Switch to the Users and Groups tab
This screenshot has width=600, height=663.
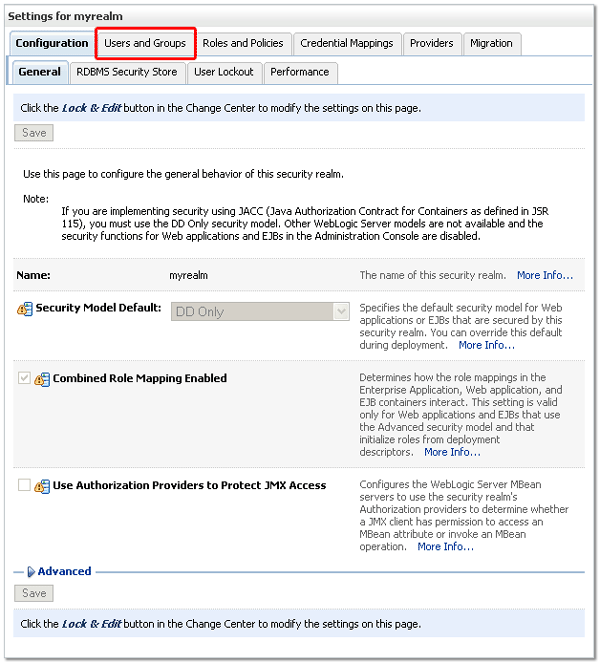point(145,44)
